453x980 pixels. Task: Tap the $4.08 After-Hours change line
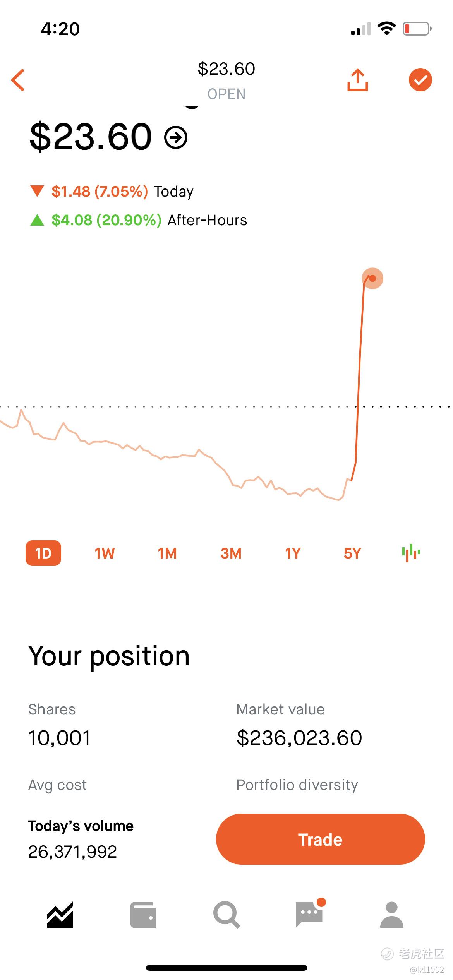click(x=138, y=220)
